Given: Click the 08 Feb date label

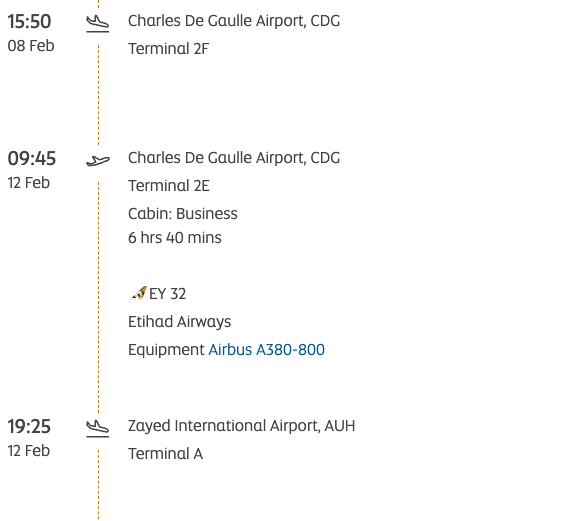Looking at the screenshot, I should [x=31, y=46].
